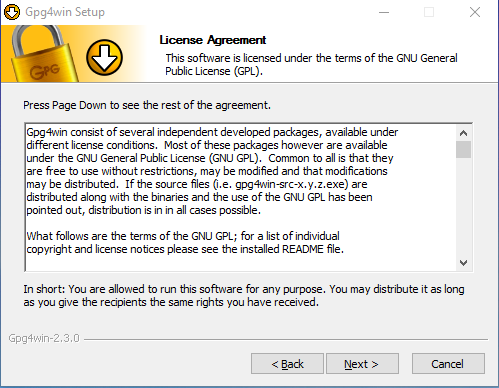Click the Gpg4win-2.3.0 version label

44,338
